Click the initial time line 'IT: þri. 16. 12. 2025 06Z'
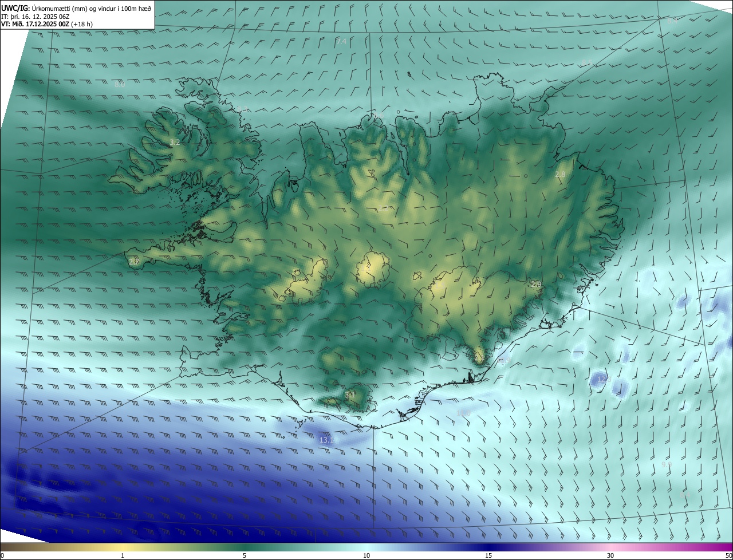The image size is (733, 560). pyautogui.click(x=37, y=17)
